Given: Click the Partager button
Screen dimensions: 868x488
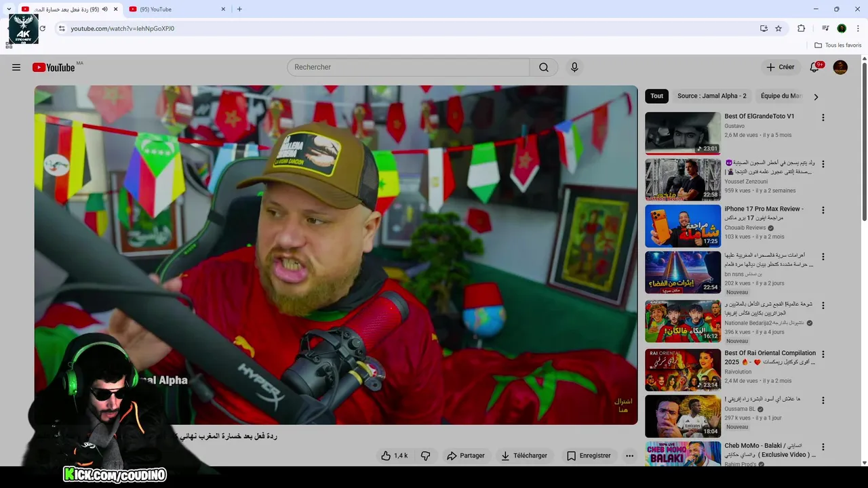Looking at the screenshot, I should click(466, 455).
